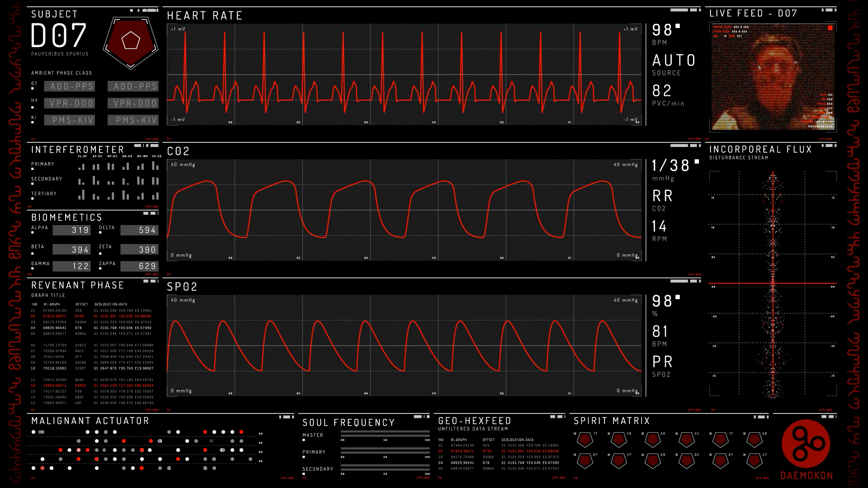Click the Heart Rate panel corner indicator bars
This screenshot has height=488, width=868.
(x=685, y=10)
